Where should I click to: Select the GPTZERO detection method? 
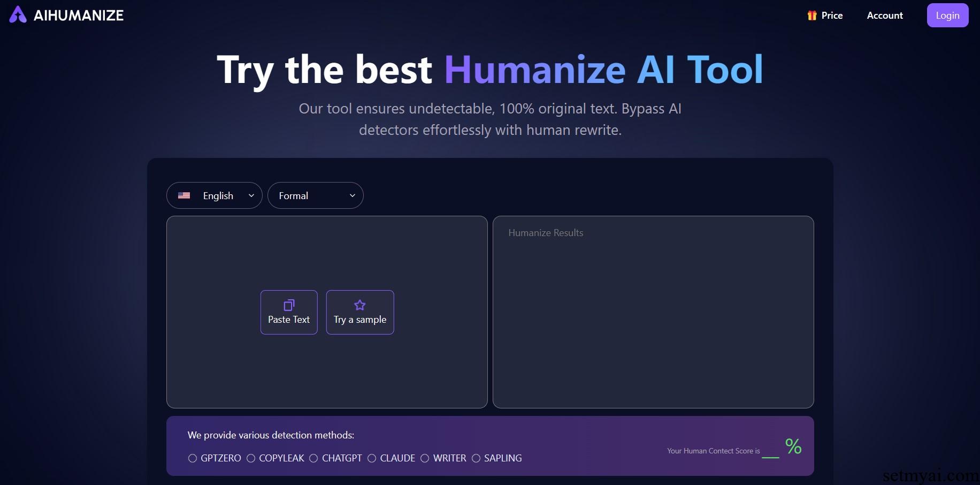[x=193, y=458]
